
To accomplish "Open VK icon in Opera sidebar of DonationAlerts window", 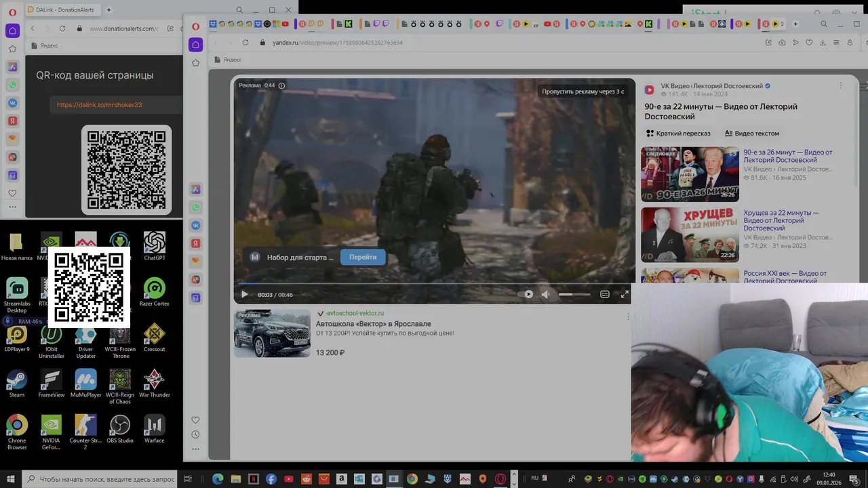I will 12,103.
